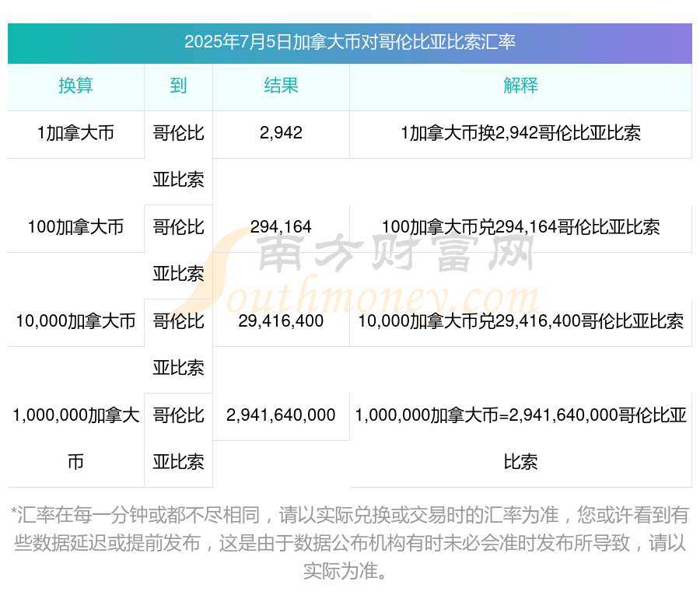Screen dimensions: 700x595
Task: Click explanation '1加拿大币换2,942哥伦比亚比索'
Action: [520, 133]
